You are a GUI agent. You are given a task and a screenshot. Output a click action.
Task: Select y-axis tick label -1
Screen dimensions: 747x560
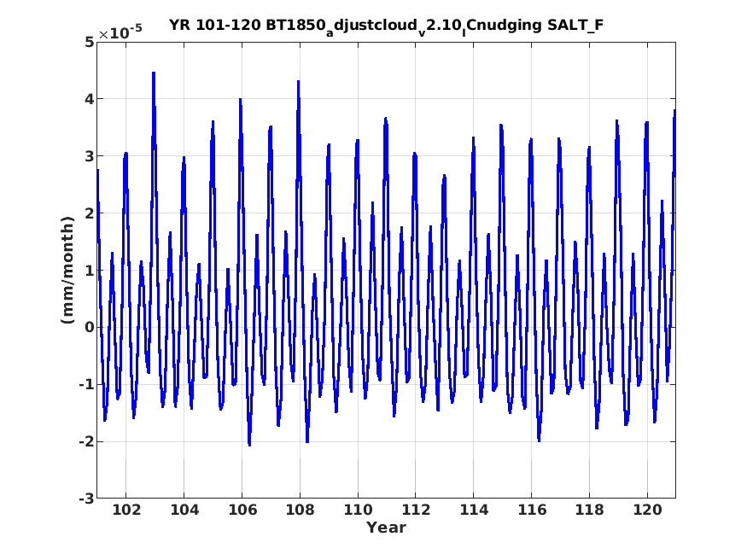87,385
